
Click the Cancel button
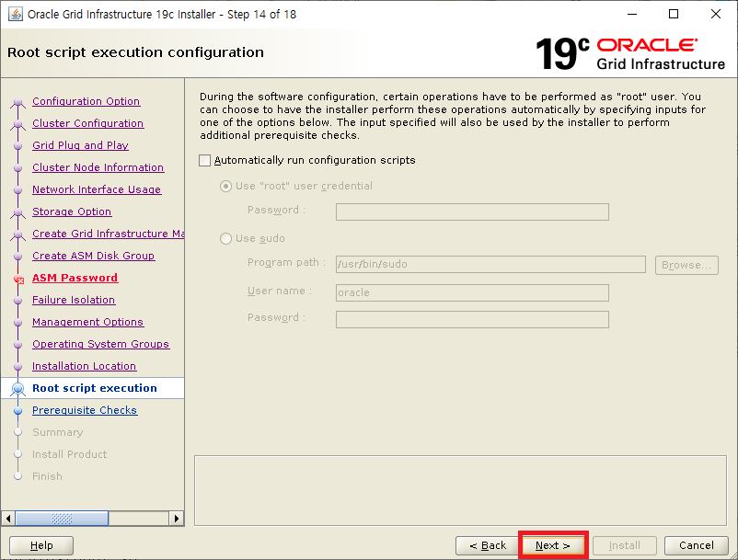pos(697,546)
